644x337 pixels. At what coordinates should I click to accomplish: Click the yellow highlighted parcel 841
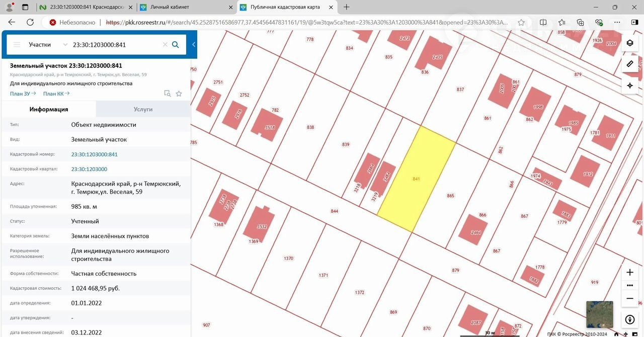[416, 179]
